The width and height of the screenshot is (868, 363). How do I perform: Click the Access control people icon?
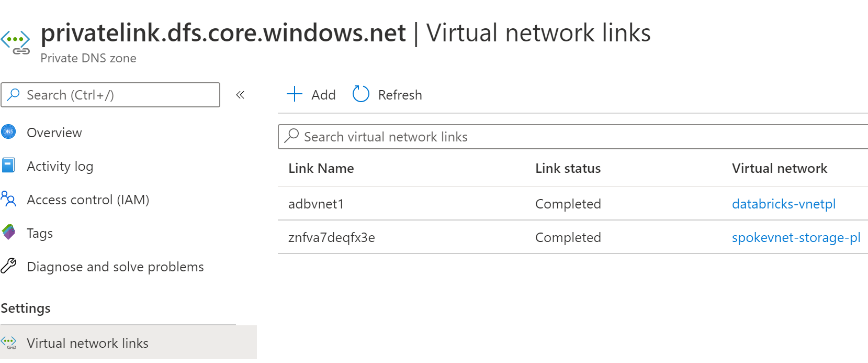coord(8,199)
